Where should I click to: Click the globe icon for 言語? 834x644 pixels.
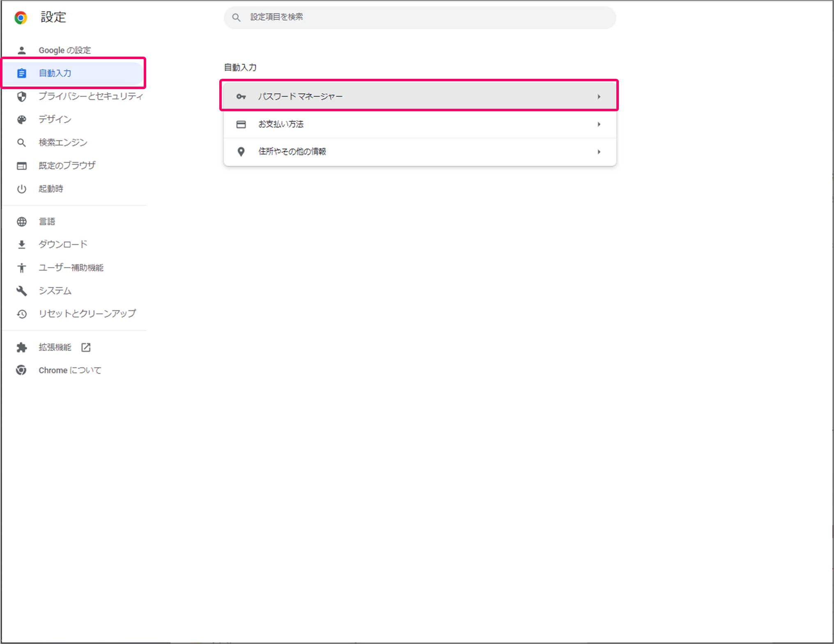tap(22, 222)
